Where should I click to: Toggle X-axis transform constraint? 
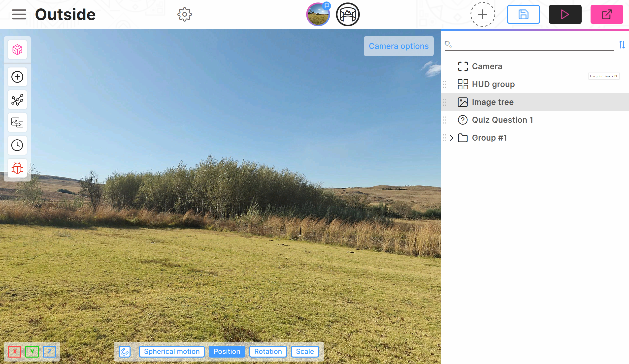(15, 352)
